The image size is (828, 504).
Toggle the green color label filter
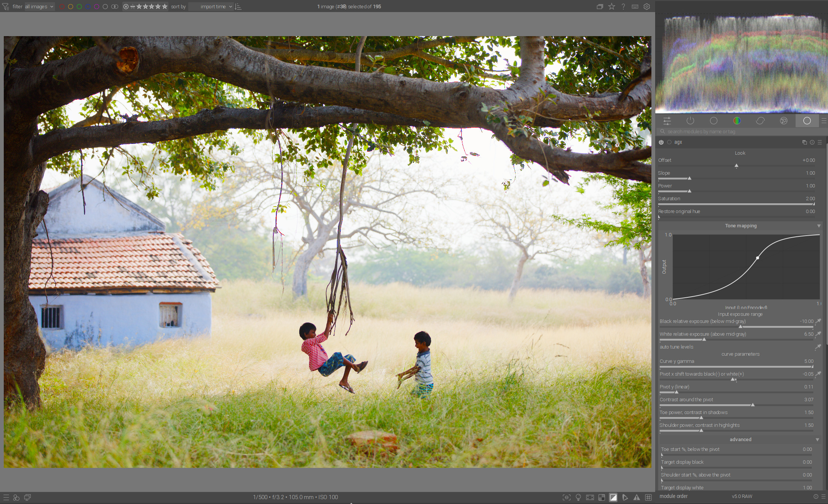click(x=79, y=7)
